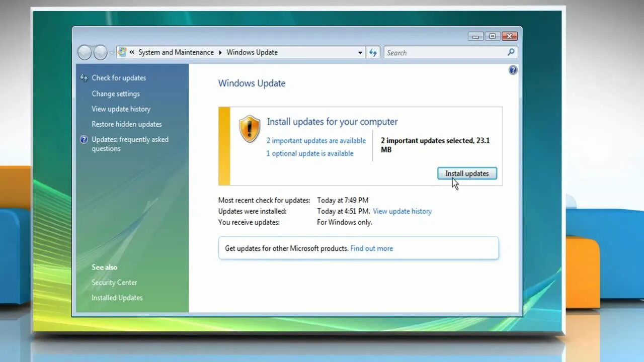
Task: Open View update history in sidebar
Action: [121, 109]
